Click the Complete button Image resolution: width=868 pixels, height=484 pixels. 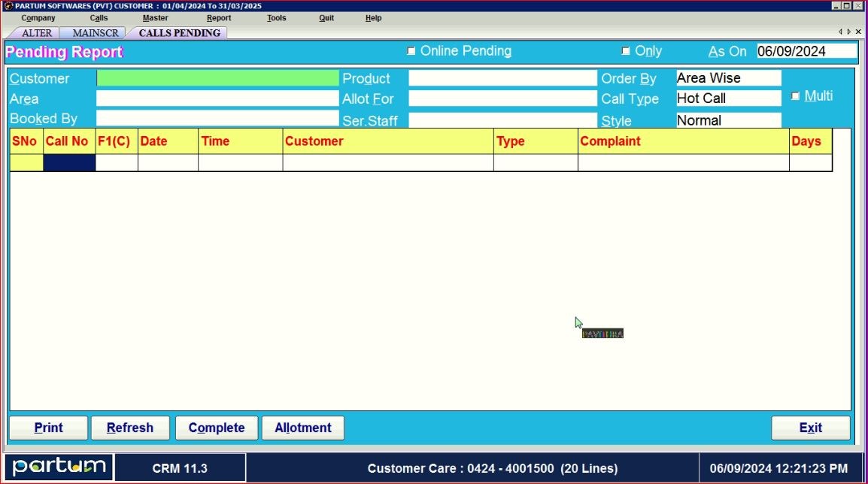pos(217,428)
